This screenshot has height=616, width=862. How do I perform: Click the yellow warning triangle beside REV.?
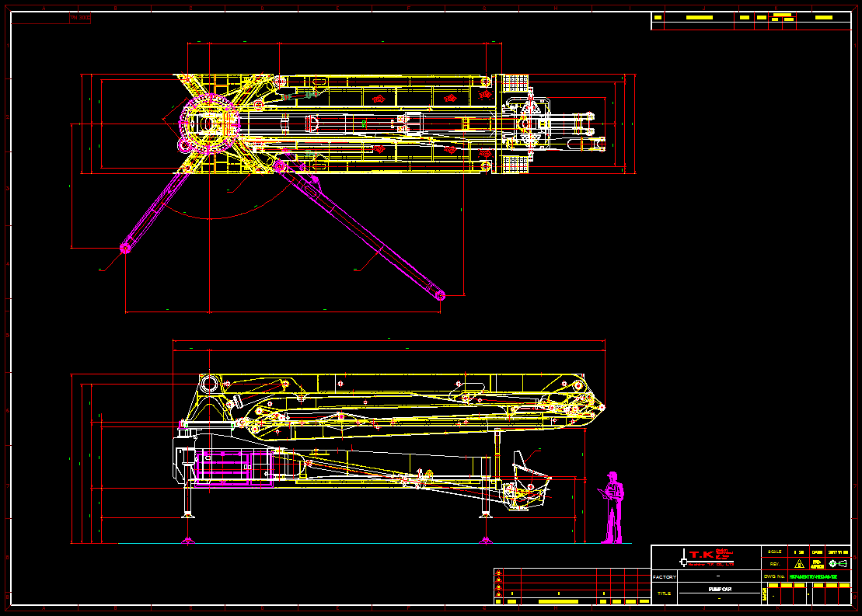click(798, 564)
